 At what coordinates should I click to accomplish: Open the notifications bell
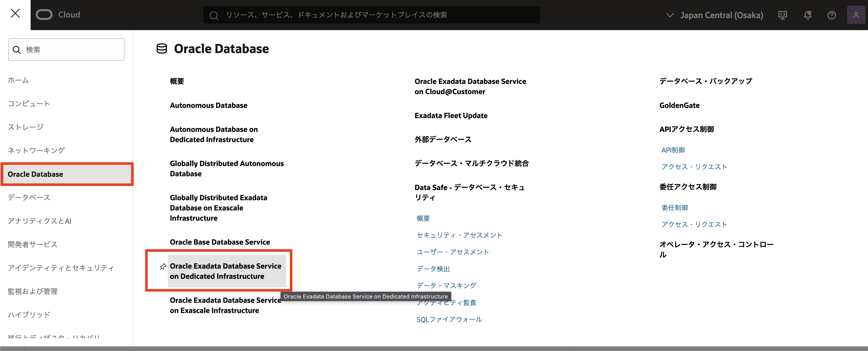[x=807, y=15]
